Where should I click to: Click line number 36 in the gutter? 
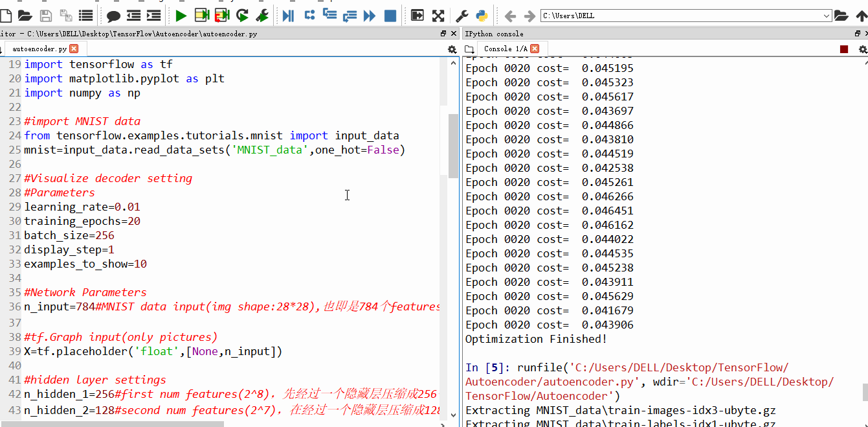coord(14,306)
